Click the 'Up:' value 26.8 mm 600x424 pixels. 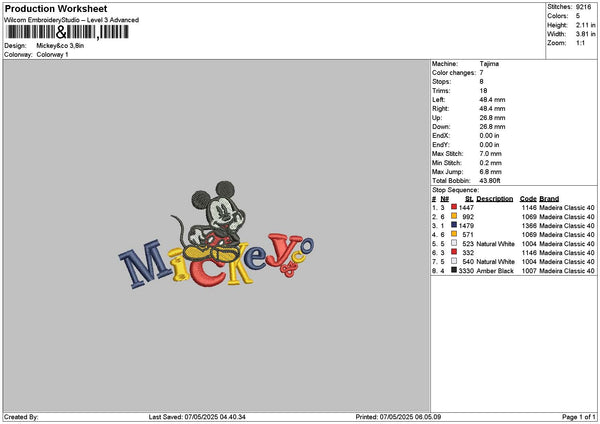click(492, 118)
